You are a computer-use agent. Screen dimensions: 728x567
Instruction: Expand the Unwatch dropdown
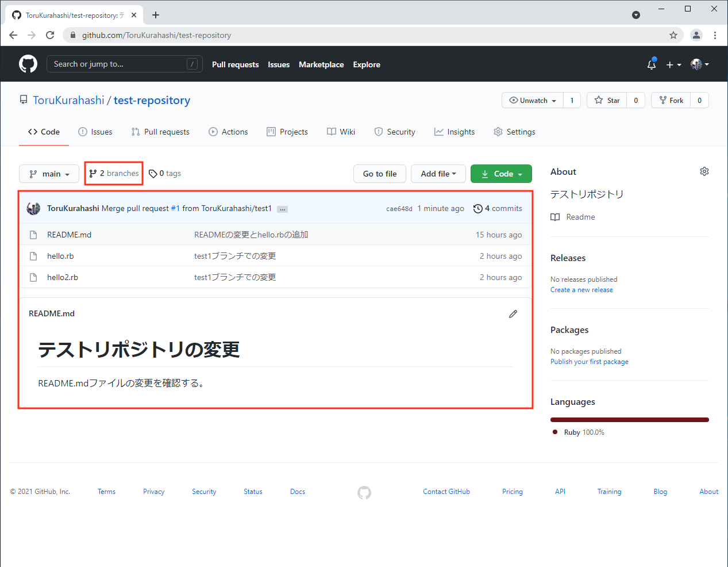coord(533,101)
